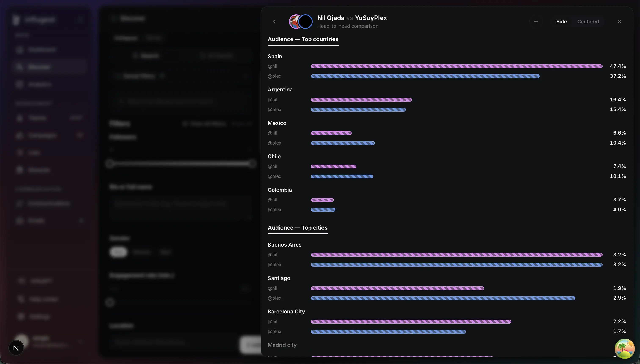Click the 'Nil Ojeda' name in the title
This screenshot has height=364, width=640.
[331, 18]
